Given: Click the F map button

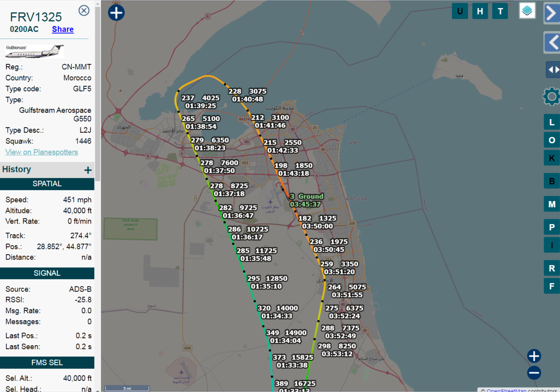Looking at the screenshot, I should (x=552, y=286).
